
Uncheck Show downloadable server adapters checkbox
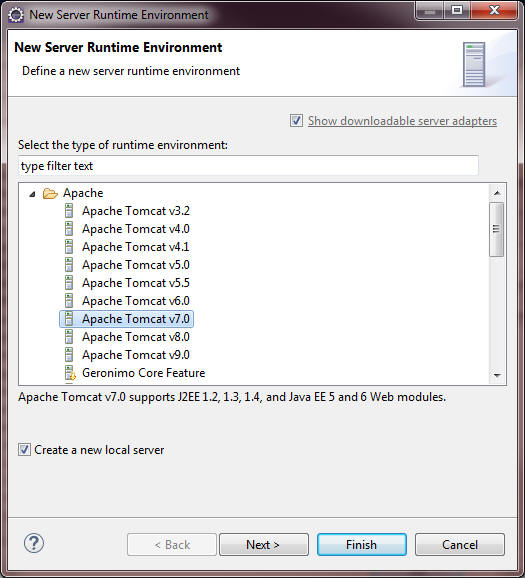pos(296,121)
